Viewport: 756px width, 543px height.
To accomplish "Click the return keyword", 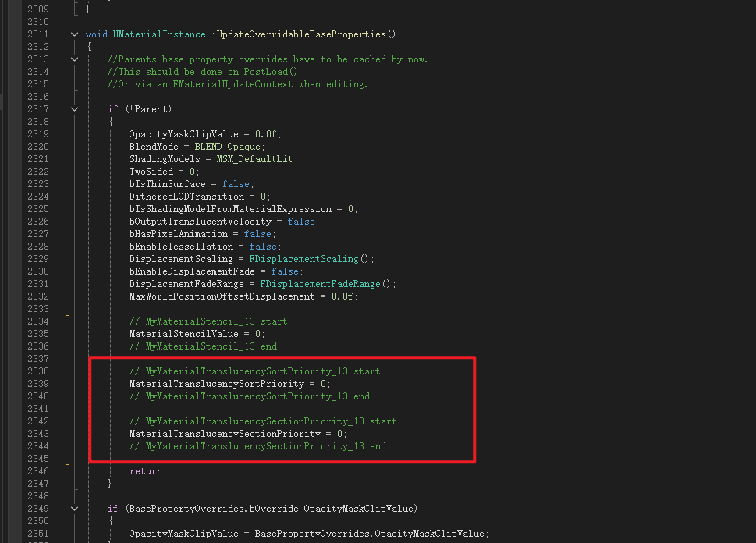I will (147, 471).
